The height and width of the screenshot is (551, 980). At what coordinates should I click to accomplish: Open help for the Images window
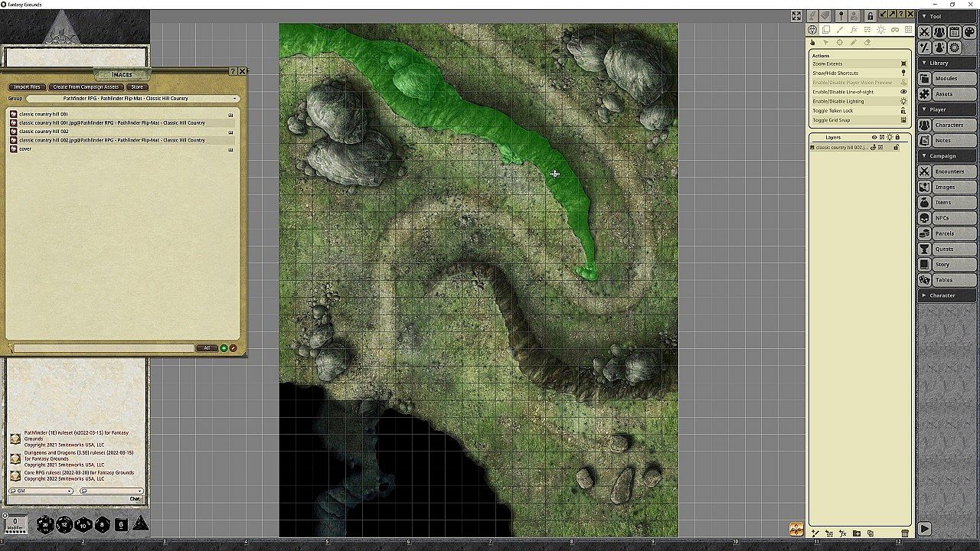(233, 71)
